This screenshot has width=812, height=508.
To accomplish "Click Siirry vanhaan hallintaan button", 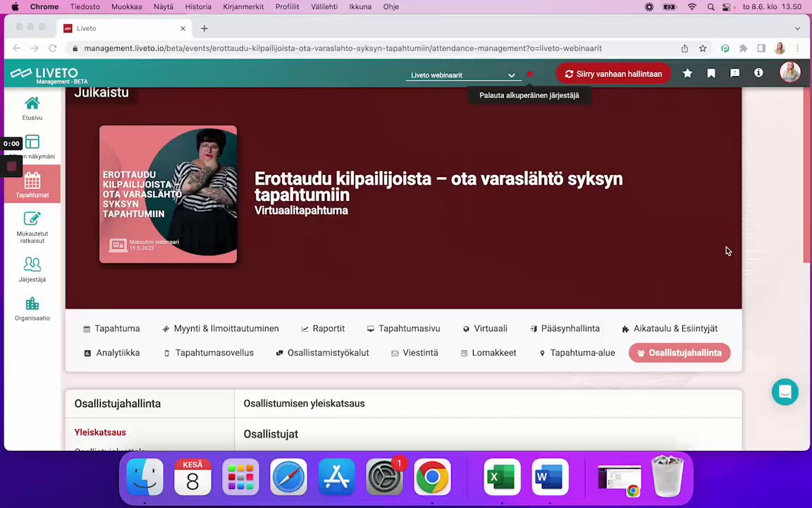I will (613, 73).
